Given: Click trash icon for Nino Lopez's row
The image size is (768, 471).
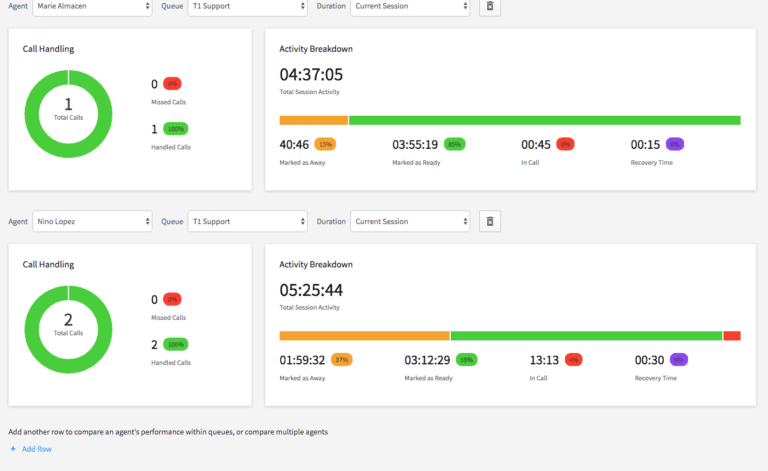Looking at the screenshot, I should [x=489, y=221].
